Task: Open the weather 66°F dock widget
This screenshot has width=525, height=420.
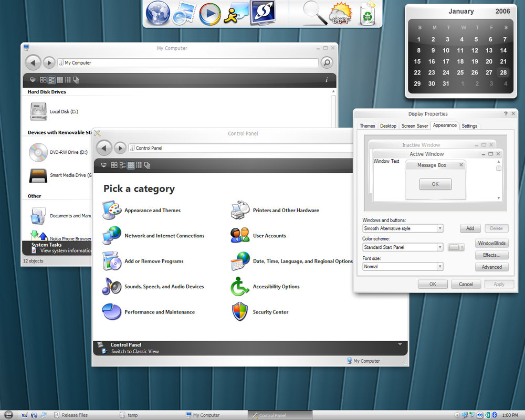Action: point(341,14)
